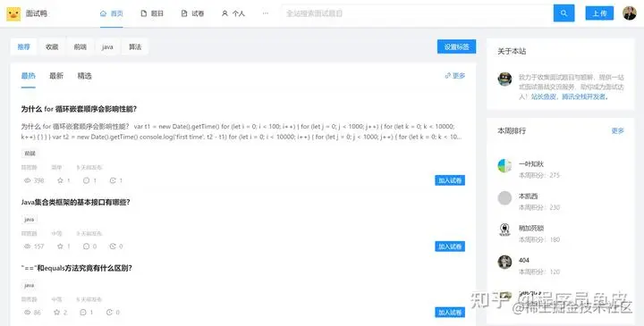Click the yellow duck logo icon
Image resolution: width=644 pixels, height=326 pixels.
(x=13, y=14)
